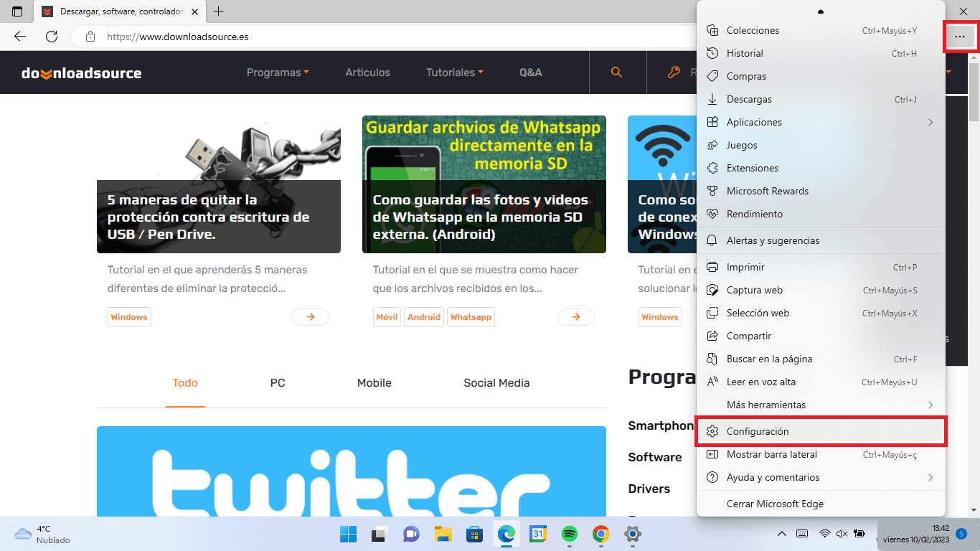Click the orange search magnifier on website

pos(616,72)
